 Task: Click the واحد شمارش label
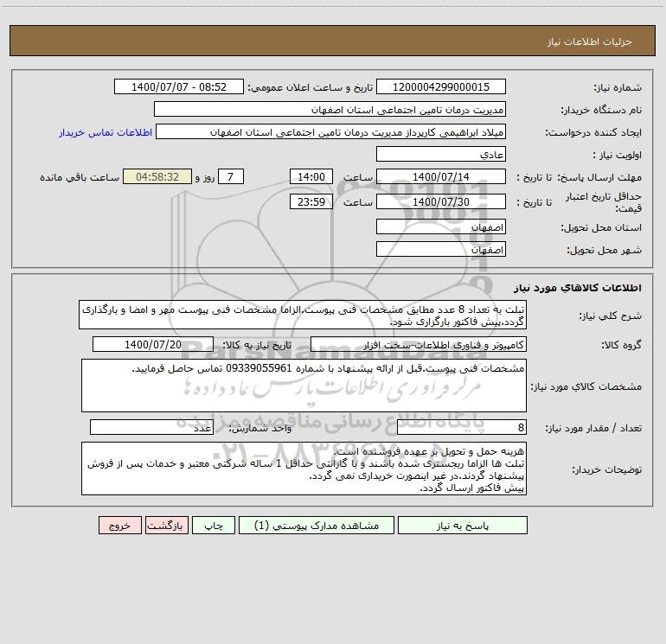point(260,429)
